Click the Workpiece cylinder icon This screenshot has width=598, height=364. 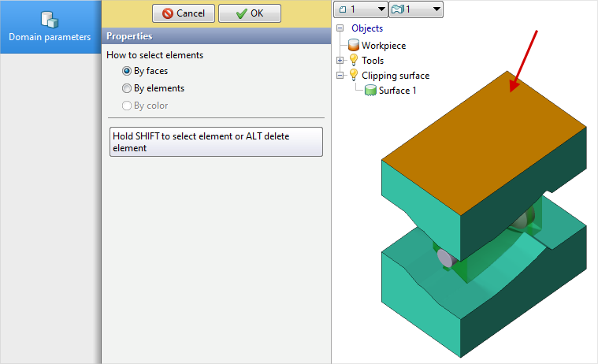[354, 46]
